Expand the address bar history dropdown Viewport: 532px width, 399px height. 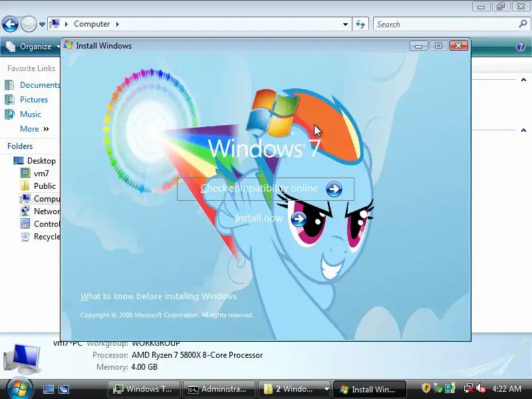(x=345, y=25)
